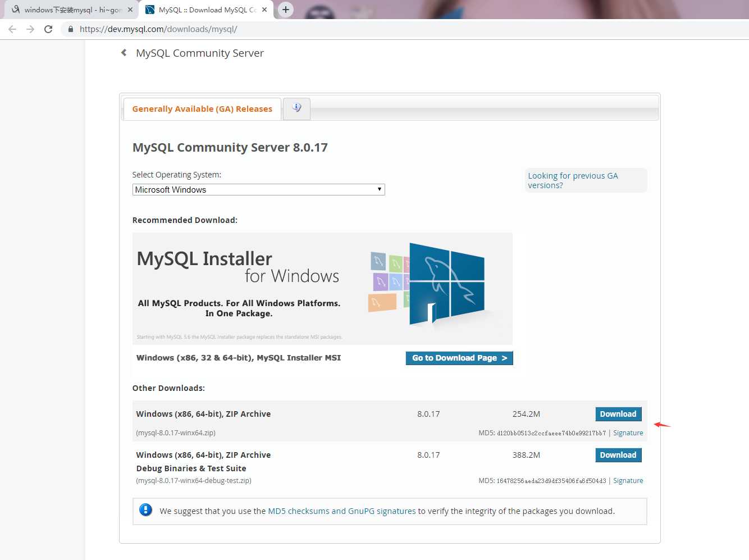Viewport: 749px width, 560px height.
Task: Close the windows下安装mysql tab
Action: point(130,10)
